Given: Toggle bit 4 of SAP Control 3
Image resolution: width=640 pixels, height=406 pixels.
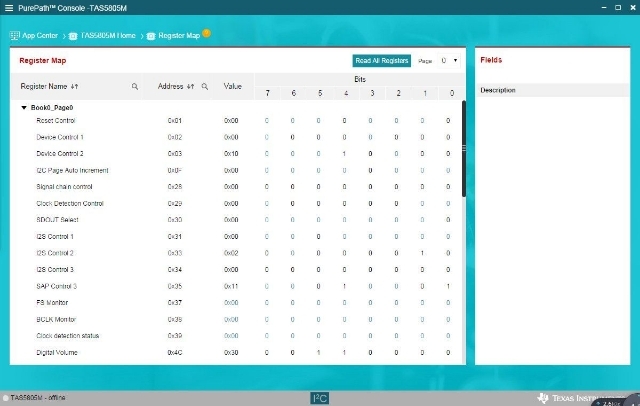Looking at the screenshot, I should tap(344, 286).
